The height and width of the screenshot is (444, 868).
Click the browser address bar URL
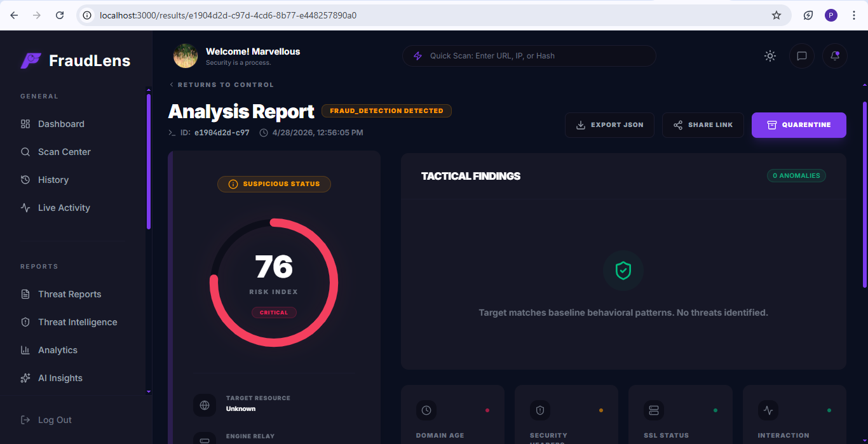click(228, 15)
